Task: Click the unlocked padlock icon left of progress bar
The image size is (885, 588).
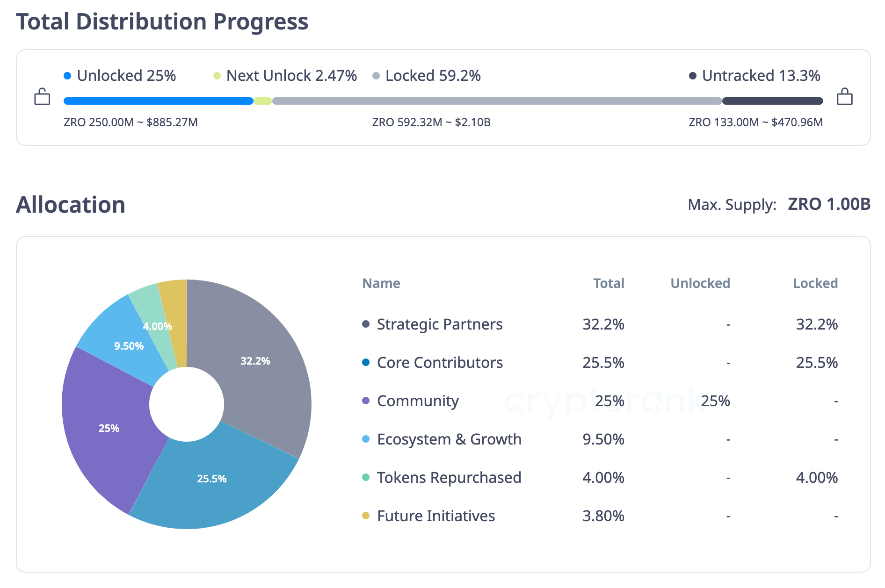Action: (42, 97)
